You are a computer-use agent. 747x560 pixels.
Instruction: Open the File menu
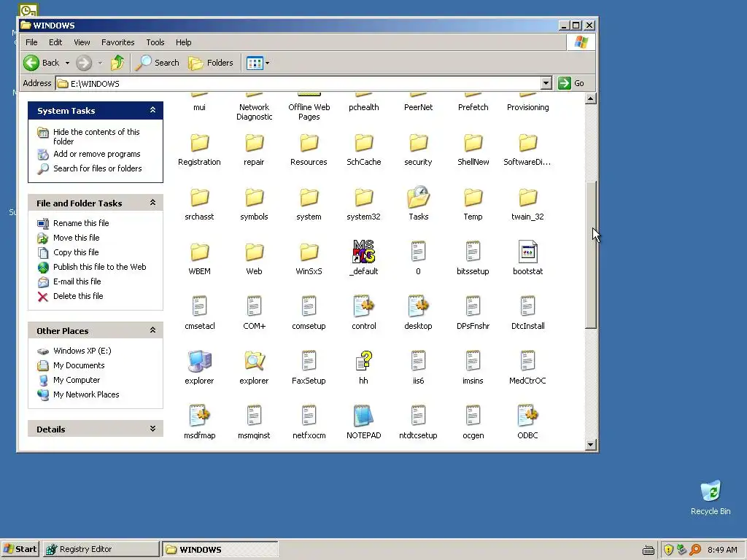[x=31, y=42]
